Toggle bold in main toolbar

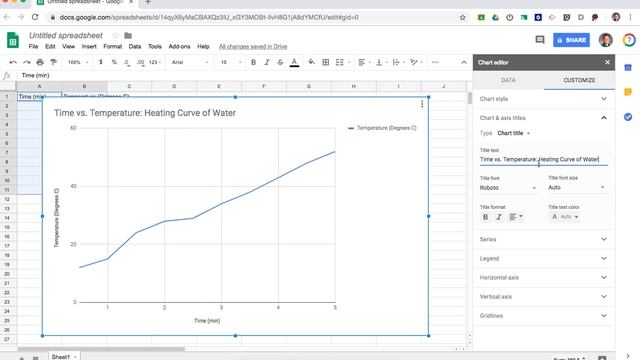[253, 62]
